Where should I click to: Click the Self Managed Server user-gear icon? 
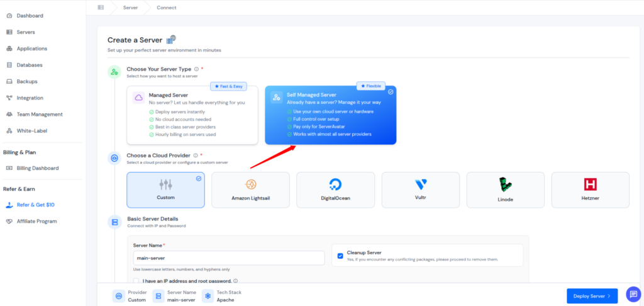(x=277, y=97)
